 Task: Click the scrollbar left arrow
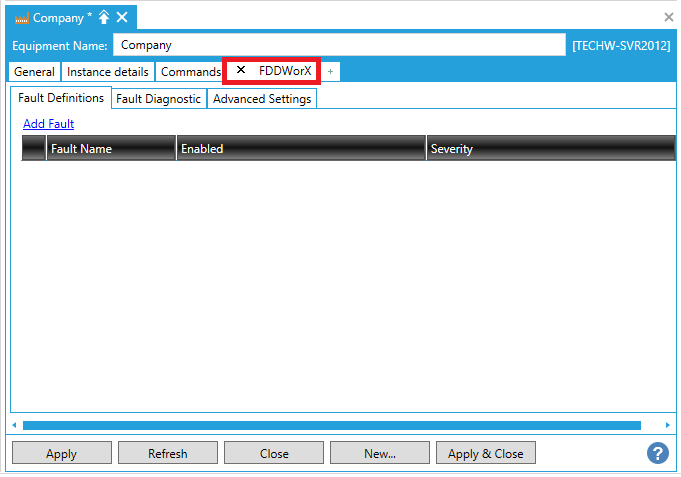(14, 425)
